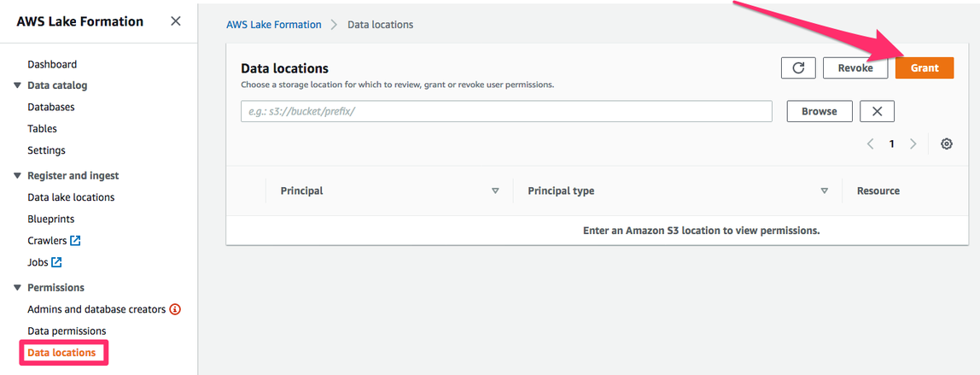Close the AWS Lake Formation sidebar

(175, 21)
